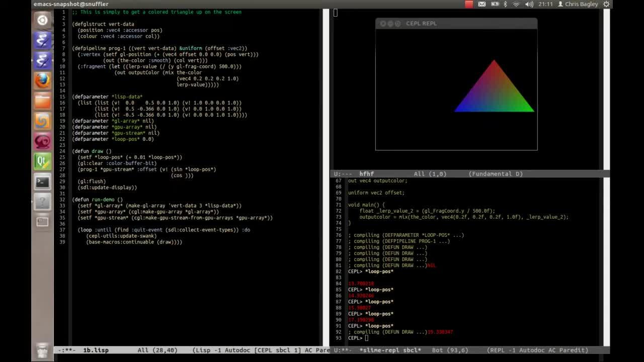The width and height of the screenshot is (644, 362).
Task: Open Ubuntu Software Center from the dock
Action: 42,121
